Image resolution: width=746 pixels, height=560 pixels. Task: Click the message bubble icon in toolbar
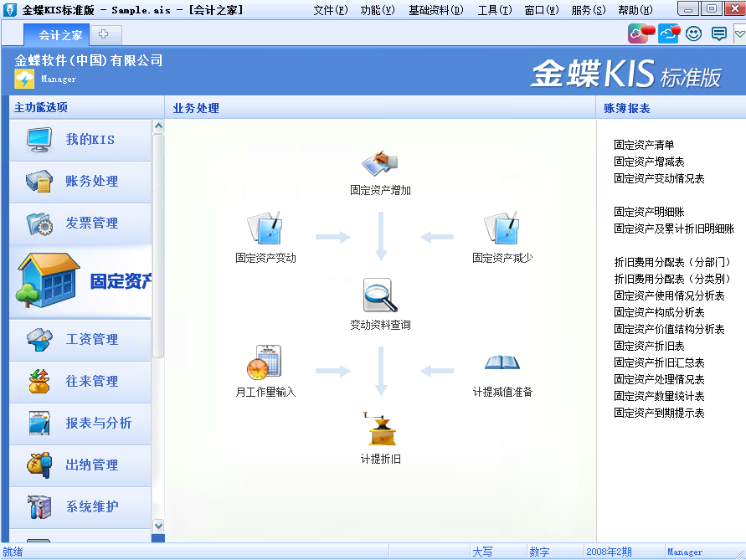718,33
